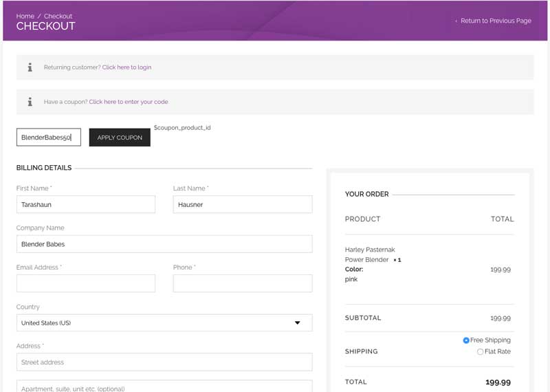Screen dimensions: 550x392
Task: Choose the Flat Rate shipping option
Action: click(x=480, y=352)
